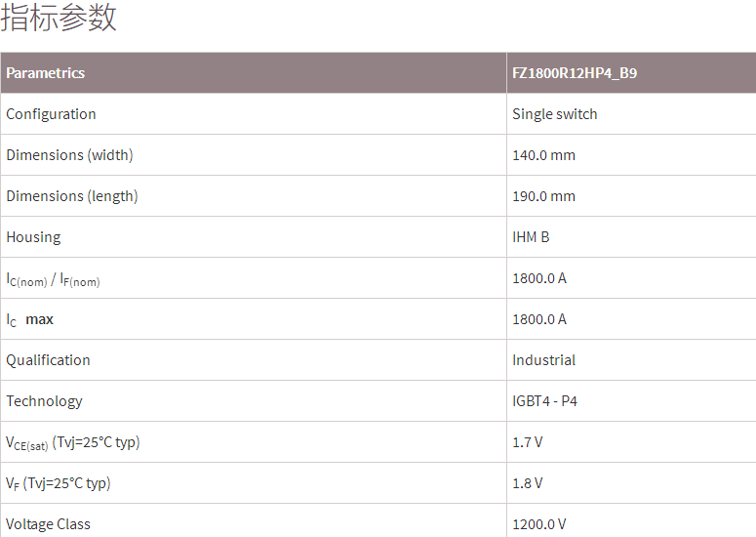Viewport: 756px width, 537px height.
Task: Click the IC(nom) / IF(nom) parameter label
Action: tap(53, 279)
